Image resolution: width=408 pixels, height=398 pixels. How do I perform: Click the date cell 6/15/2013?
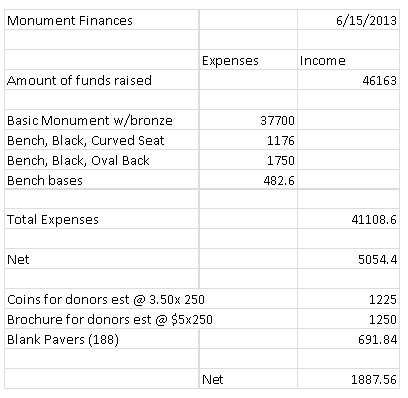coord(348,20)
